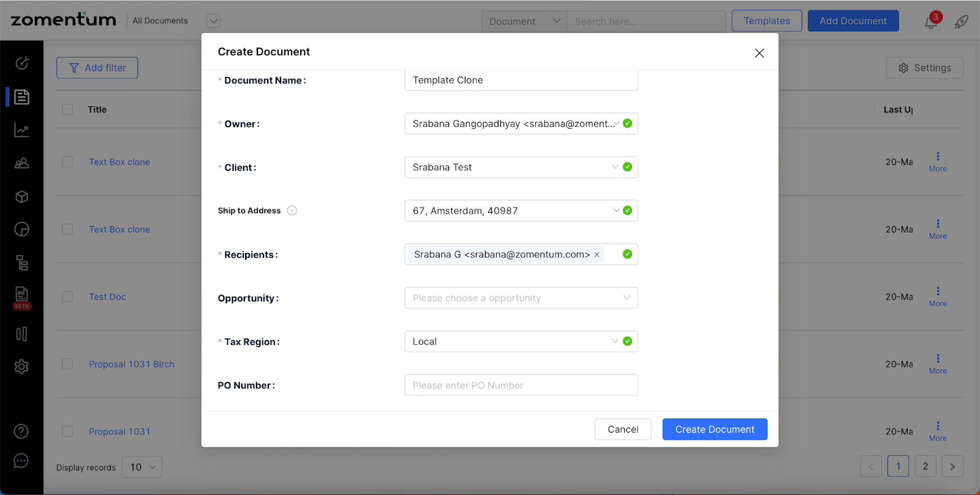
Task: Open the PO beta icon in sidebar
Action: (22, 298)
